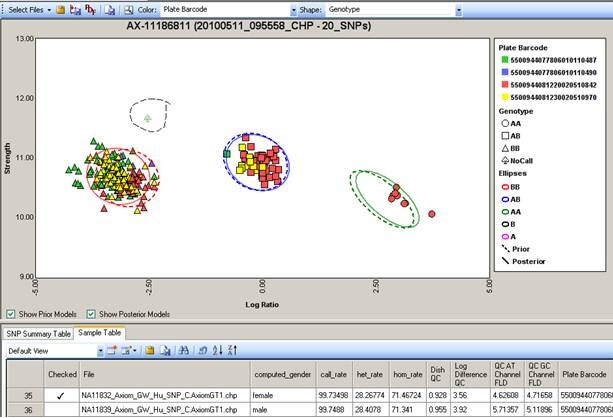Click the File column header

tap(165, 374)
